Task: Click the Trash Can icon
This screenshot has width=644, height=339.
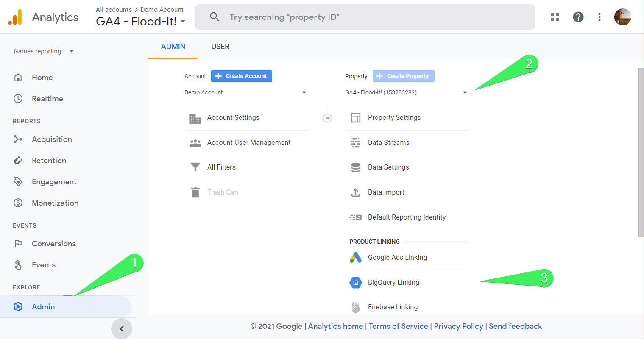Action: [195, 192]
